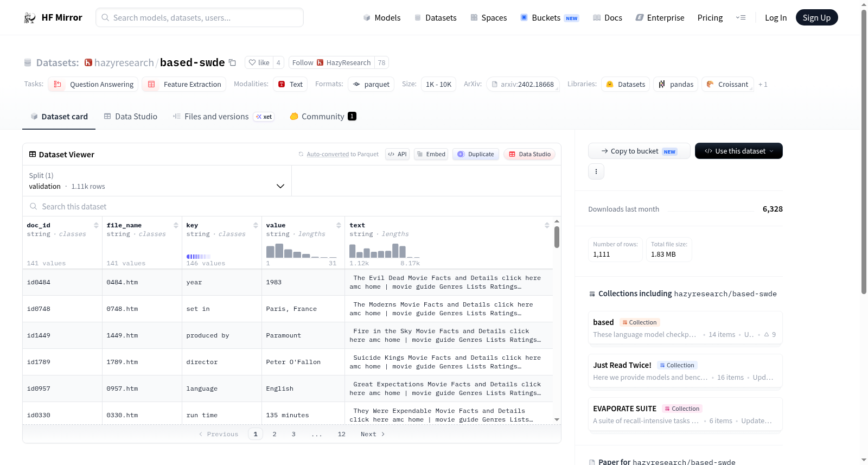868x465 pixels.
Task: Open Enterprise in the top navigation
Action: [660, 17]
